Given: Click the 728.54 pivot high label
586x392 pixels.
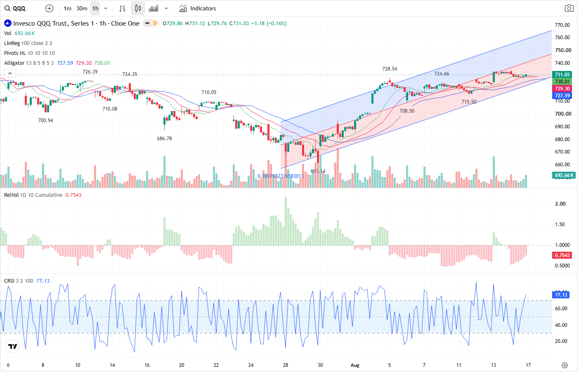Looking at the screenshot, I should [x=390, y=69].
